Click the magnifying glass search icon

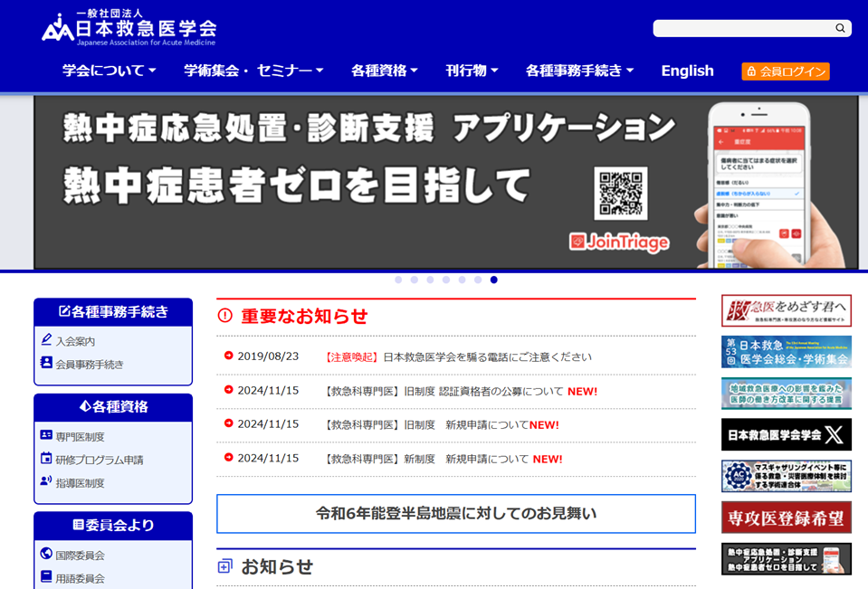coord(840,28)
